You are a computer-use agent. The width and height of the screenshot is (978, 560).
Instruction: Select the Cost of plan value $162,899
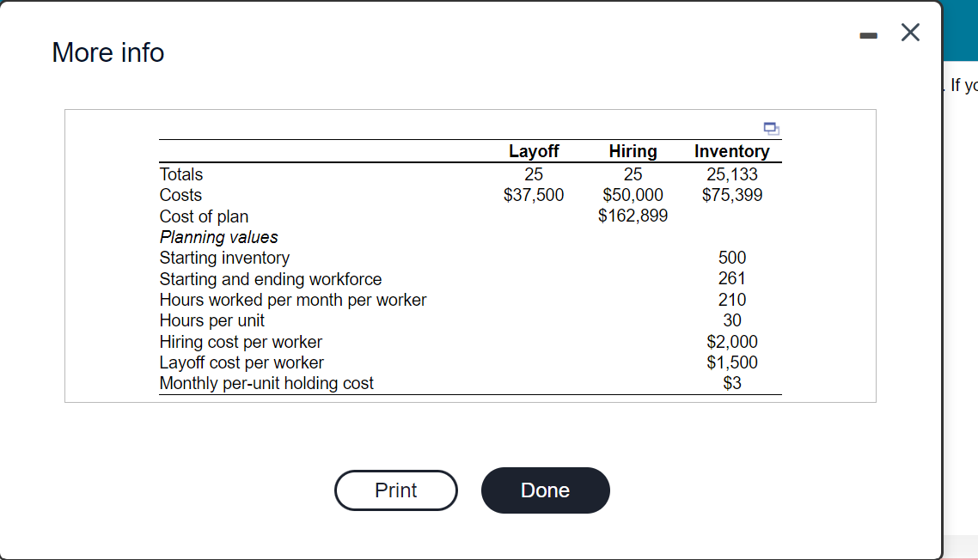click(x=633, y=216)
